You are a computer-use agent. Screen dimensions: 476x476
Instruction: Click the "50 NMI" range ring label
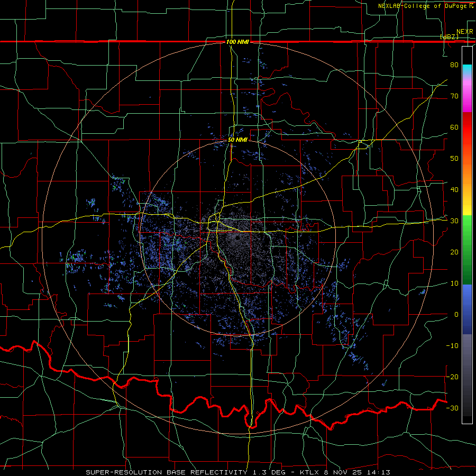(x=237, y=140)
